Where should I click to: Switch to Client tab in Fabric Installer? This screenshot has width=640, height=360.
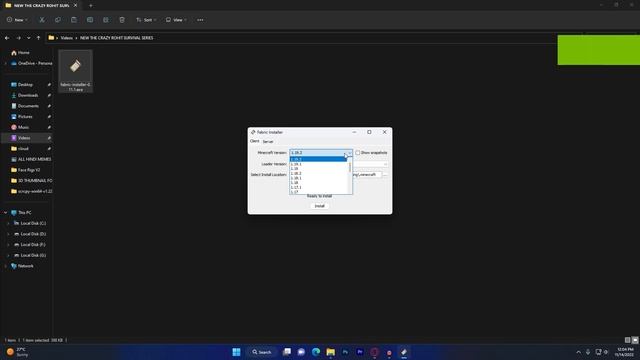(254, 141)
